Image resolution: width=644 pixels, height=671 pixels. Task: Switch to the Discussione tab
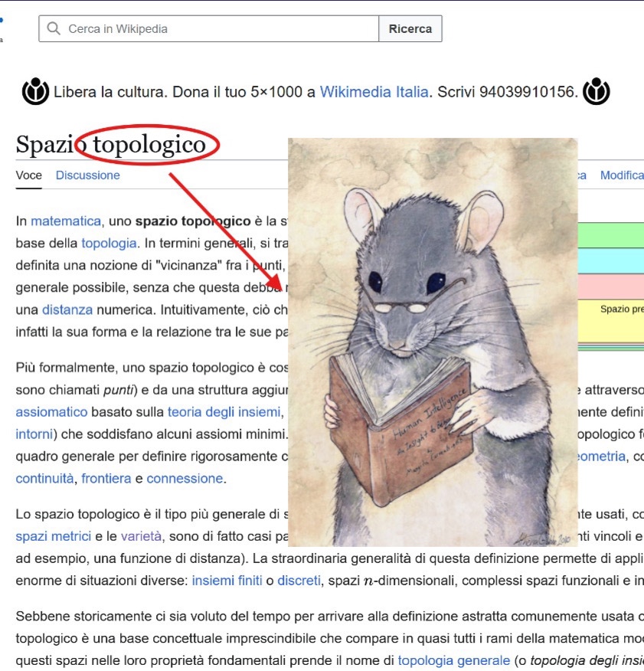(88, 175)
